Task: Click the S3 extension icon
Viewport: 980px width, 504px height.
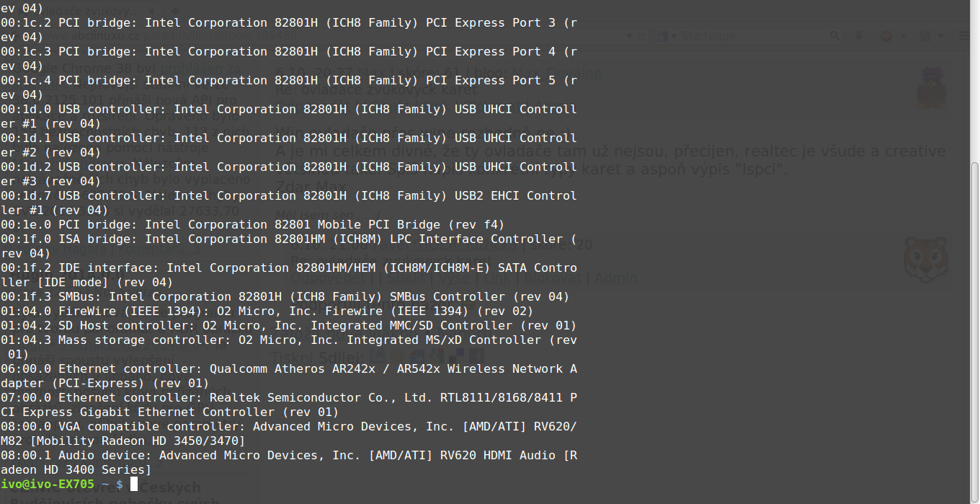Action: click(923, 35)
